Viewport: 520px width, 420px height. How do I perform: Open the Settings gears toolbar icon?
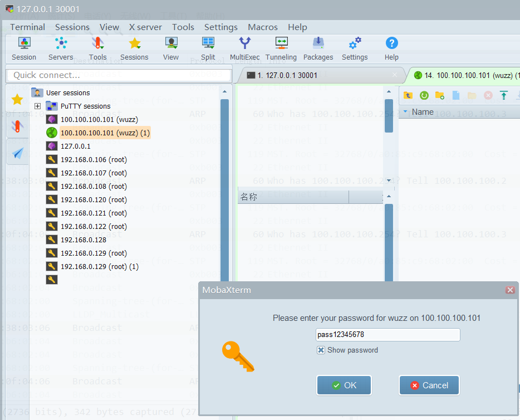pos(355,43)
